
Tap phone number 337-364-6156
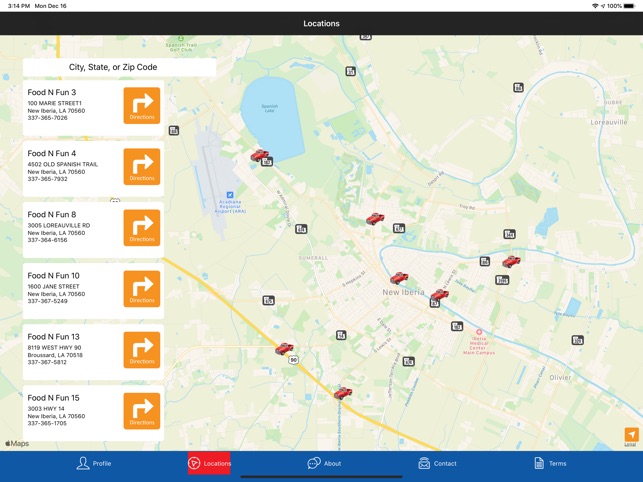coord(48,240)
